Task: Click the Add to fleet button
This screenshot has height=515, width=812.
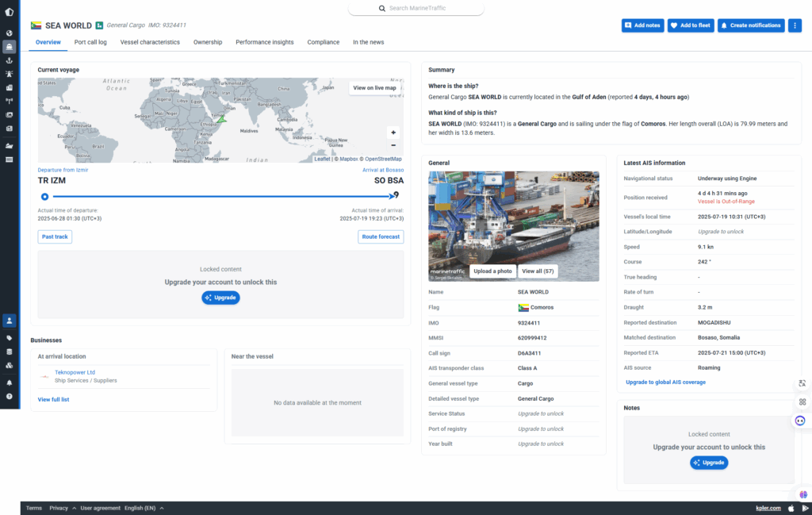Action: point(691,25)
